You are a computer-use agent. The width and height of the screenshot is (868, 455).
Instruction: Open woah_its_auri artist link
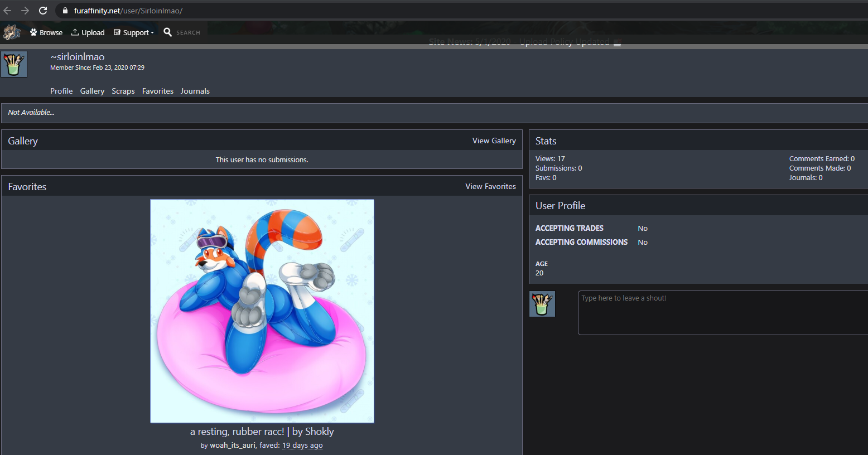click(233, 445)
